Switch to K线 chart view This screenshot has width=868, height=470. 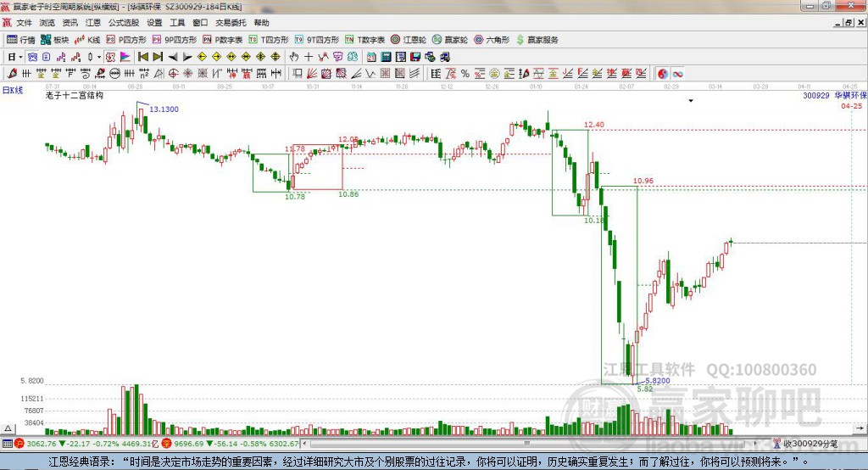(87, 40)
